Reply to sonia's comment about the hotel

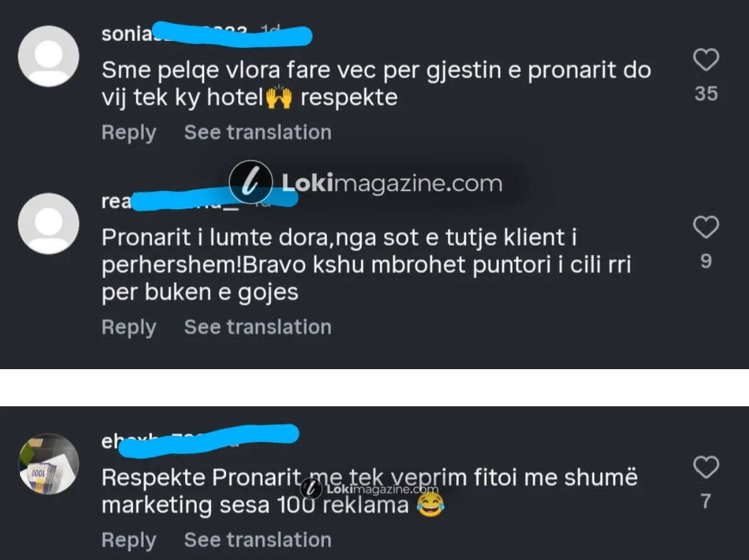click(x=129, y=132)
